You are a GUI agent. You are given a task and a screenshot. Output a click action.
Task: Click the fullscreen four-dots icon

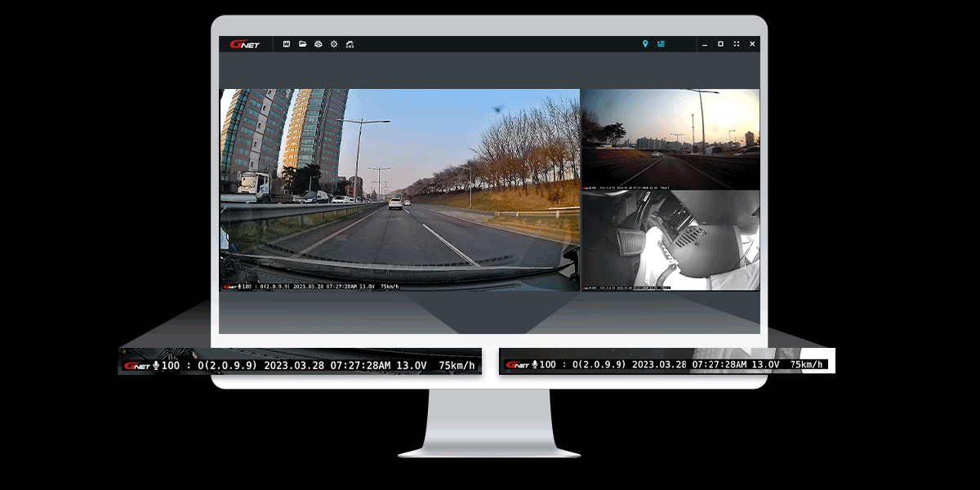coord(737,44)
